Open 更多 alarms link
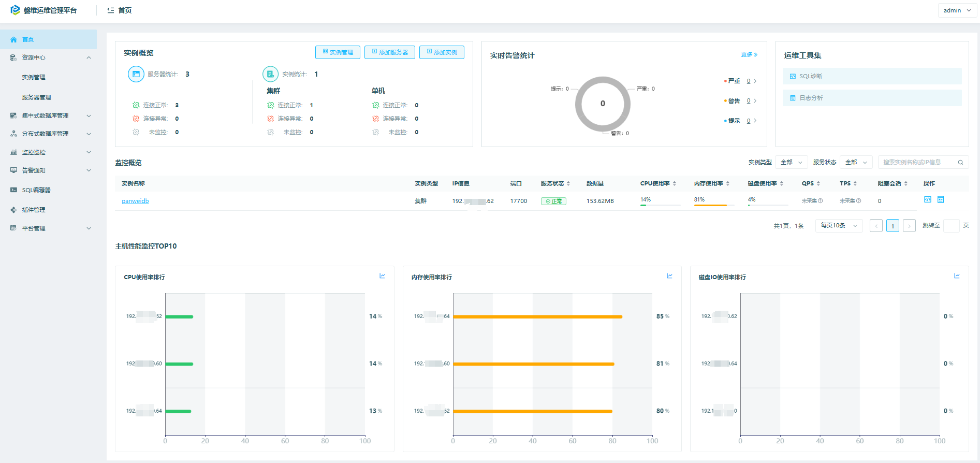Image resolution: width=980 pixels, height=463 pixels. click(x=749, y=54)
